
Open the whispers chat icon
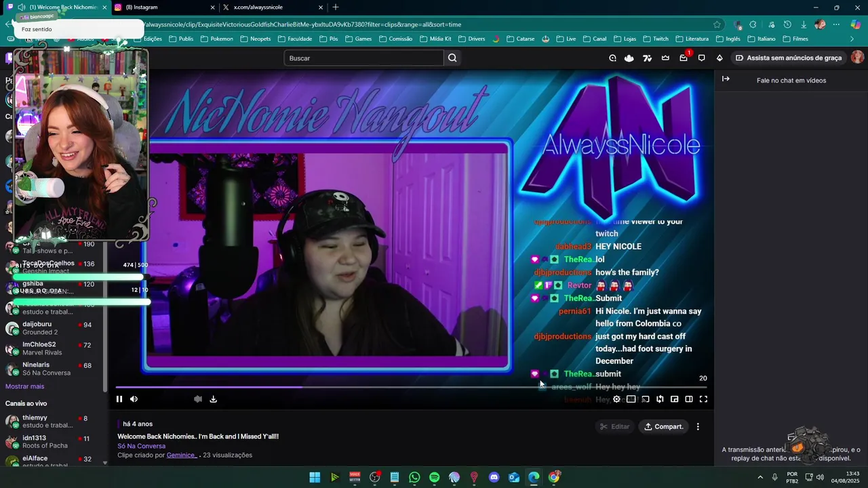702,58
